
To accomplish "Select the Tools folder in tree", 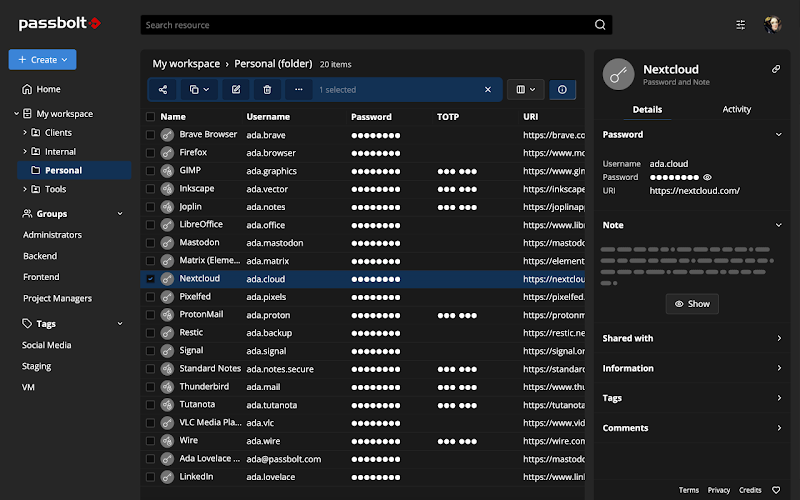I will pos(56,189).
